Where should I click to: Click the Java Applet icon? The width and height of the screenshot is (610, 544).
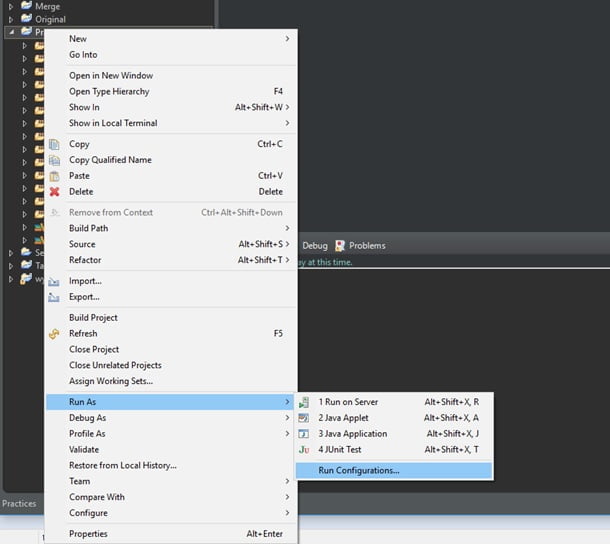(x=303, y=418)
